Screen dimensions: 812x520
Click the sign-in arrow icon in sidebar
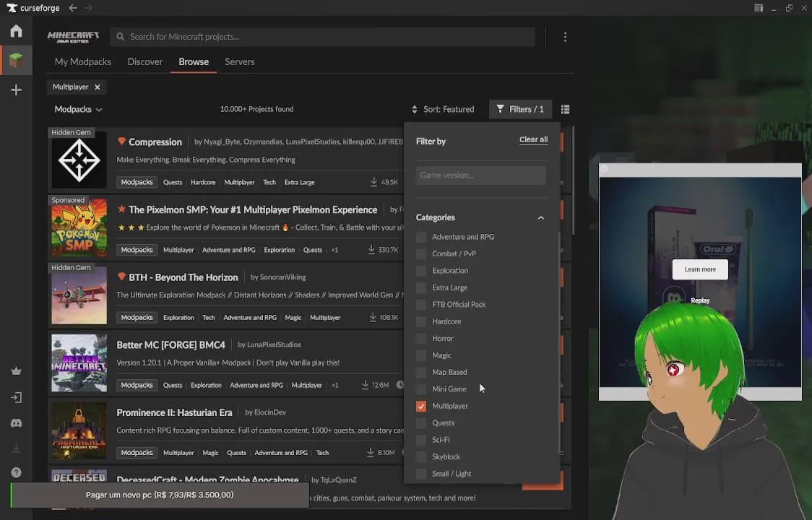tap(16, 397)
